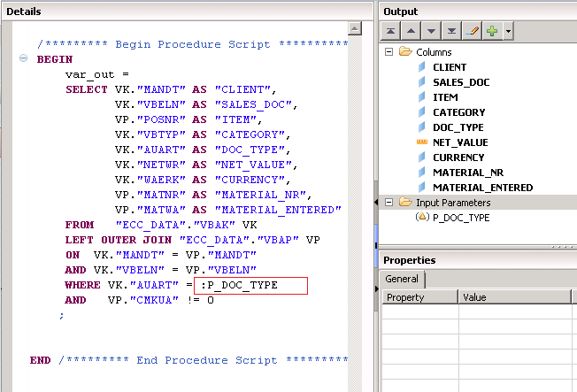Select the CLIENT column in Output
Image resolution: width=577 pixels, height=392 pixels.
450,67
